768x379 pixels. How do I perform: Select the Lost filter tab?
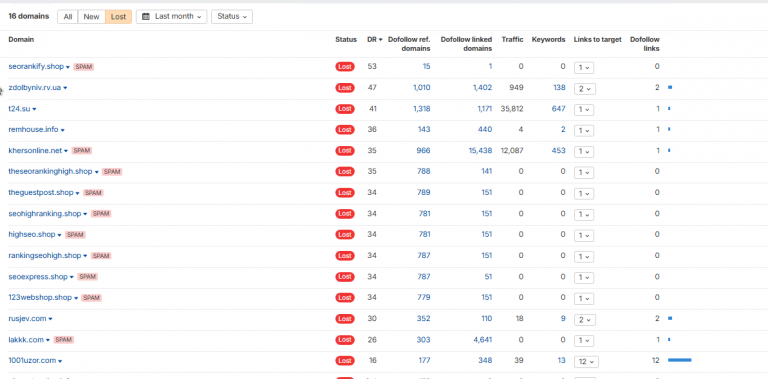pyautogui.click(x=118, y=17)
